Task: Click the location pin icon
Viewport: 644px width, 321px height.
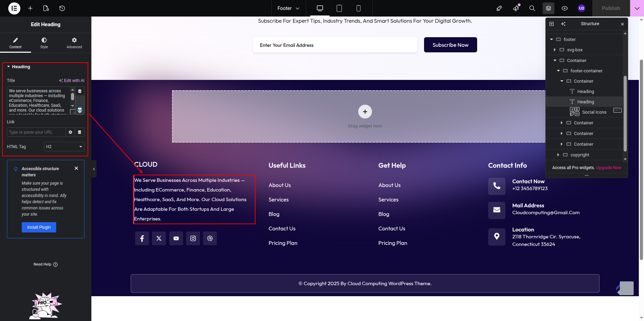Action: [497, 237]
